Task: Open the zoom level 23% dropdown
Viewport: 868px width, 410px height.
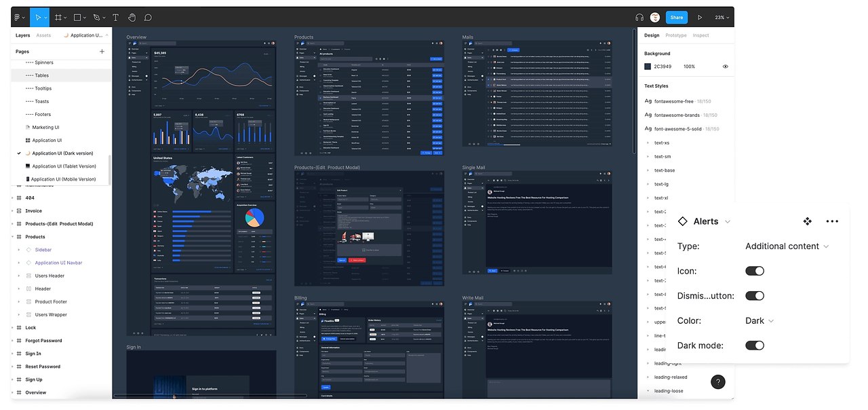Action: [x=722, y=17]
